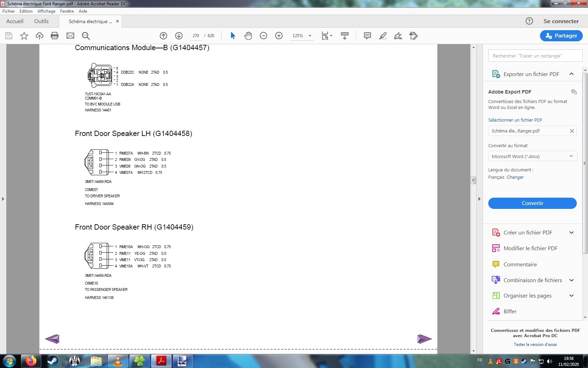The height and width of the screenshot is (368, 588).
Task: Activate the hand pan tool
Action: pyautogui.click(x=248, y=36)
